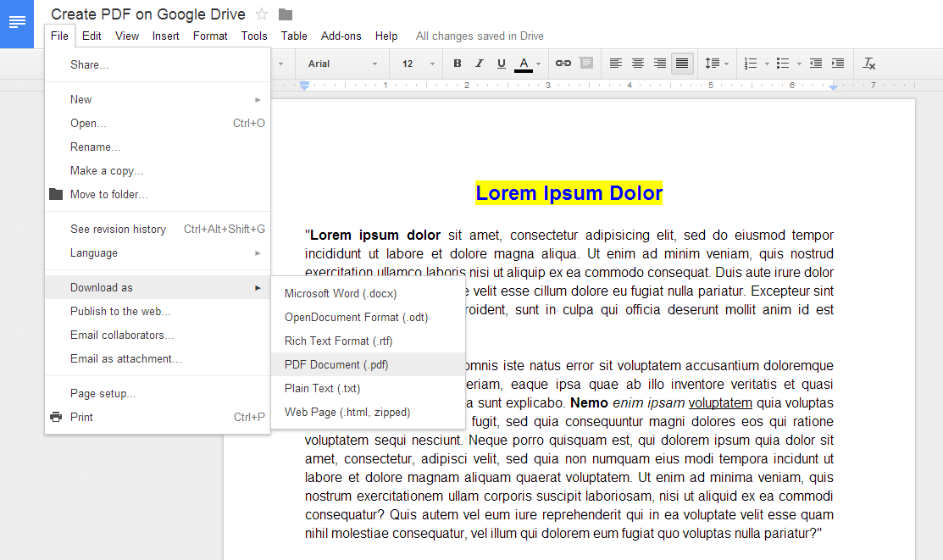Open the text color picker
The height and width of the screenshot is (560, 943).
coord(524,64)
